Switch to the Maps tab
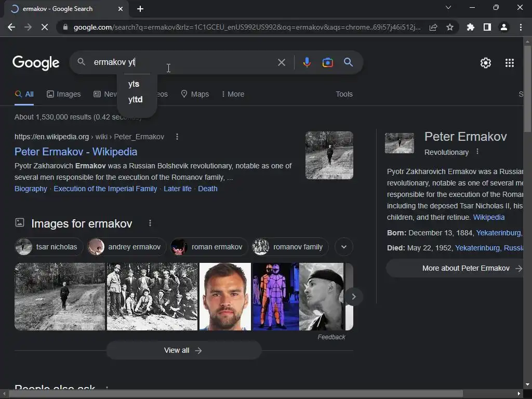This screenshot has width=532, height=399. click(195, 95)
